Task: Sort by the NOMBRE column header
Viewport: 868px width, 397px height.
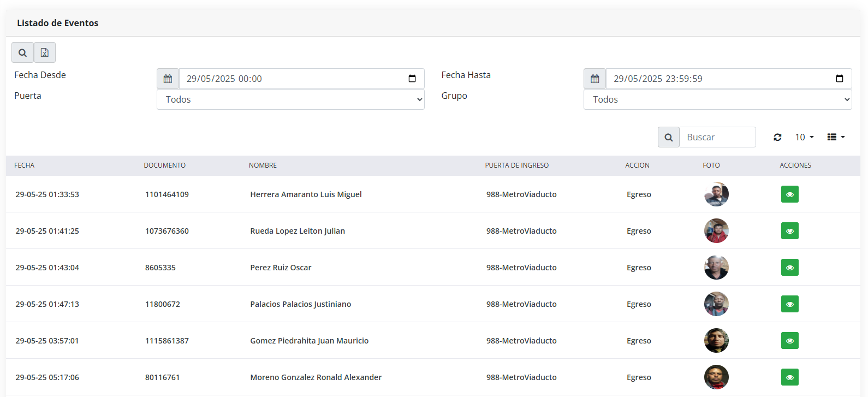Action: (x=263, y=165)
